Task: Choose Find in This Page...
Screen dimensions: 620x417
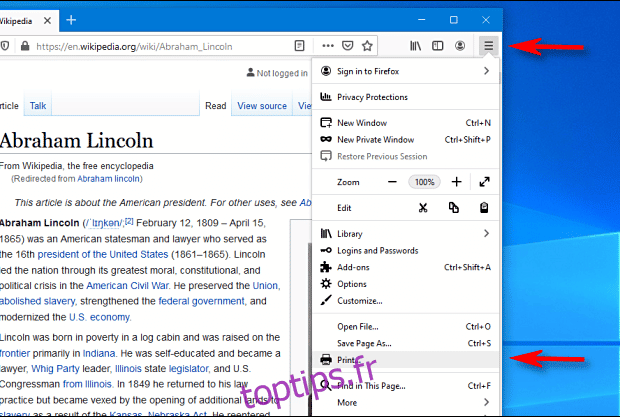Action: pos(405,386)
